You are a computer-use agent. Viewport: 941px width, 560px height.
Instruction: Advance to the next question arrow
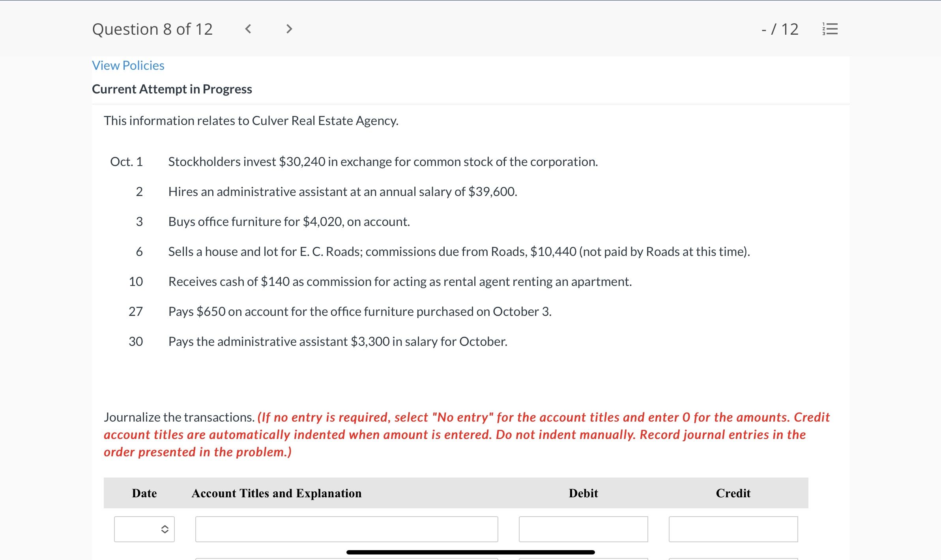(x=289, y=29)
